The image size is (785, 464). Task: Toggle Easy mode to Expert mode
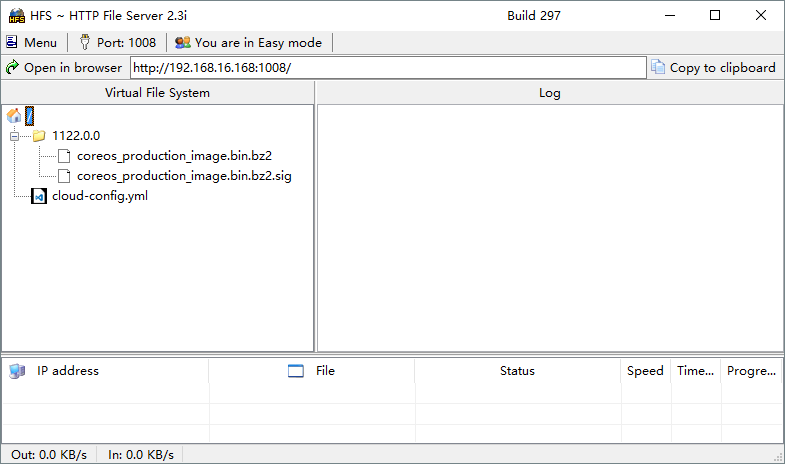tap(249, 43)
